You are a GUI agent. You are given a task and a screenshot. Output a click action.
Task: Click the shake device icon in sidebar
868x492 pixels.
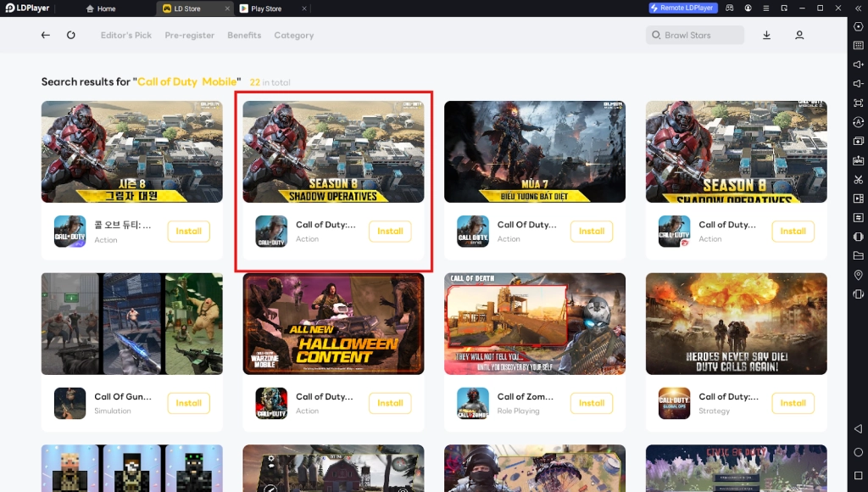[858, 237]
